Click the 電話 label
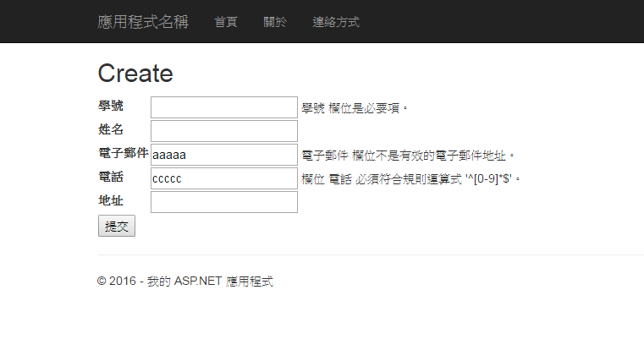This screenshot has height=339, width=644. click(x=111, y=177)
